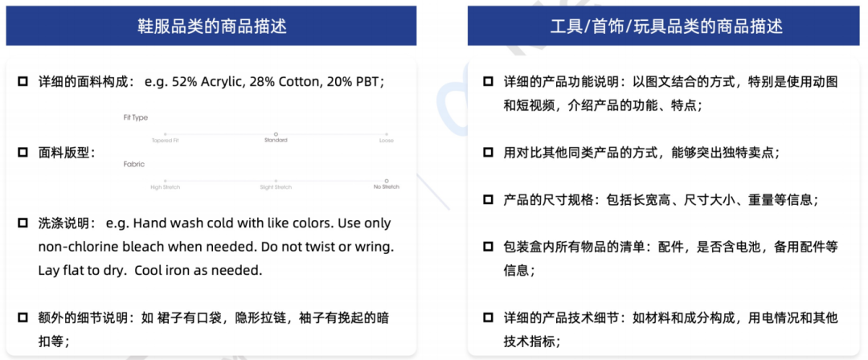868x360 pixels.
Task: Click the checkbox beside 详细的面料构成
Action: coord(23,82)
